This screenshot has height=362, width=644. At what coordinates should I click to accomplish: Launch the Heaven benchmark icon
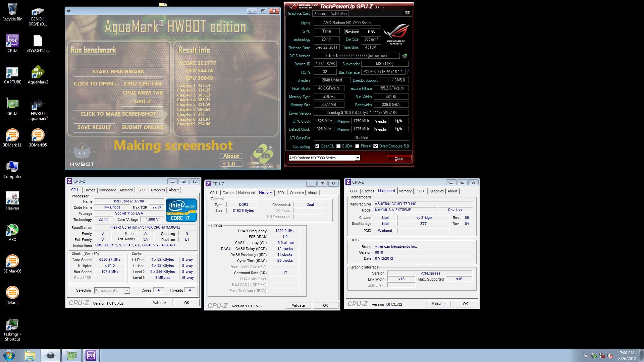[x=12, y=201]
